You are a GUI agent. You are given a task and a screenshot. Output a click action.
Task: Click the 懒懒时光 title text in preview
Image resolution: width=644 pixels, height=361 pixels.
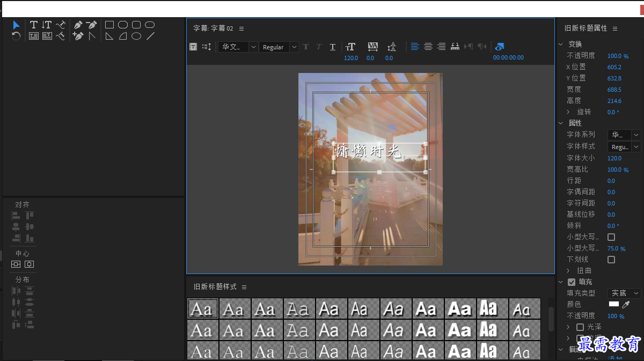click(x=369, y=152)
